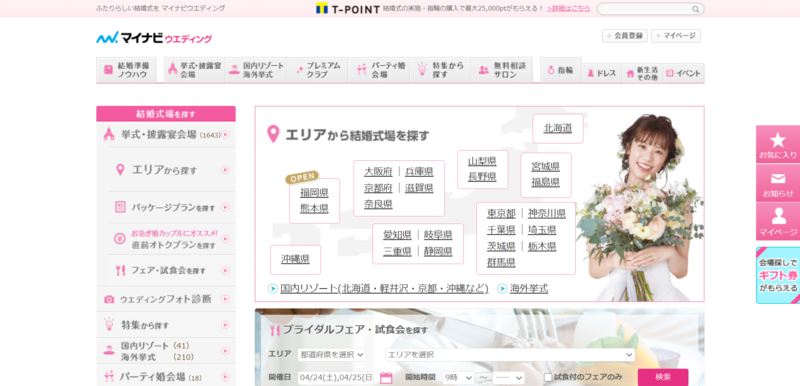
Task: Open パーティ婚会場 nav tab
Action: [x=379, y=70]
